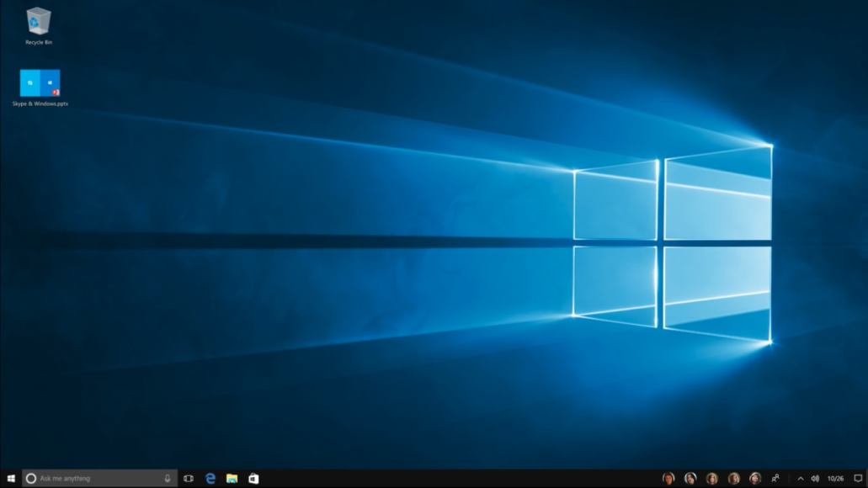Expand the hidden system tray icons chevron
Viewport: 868px width, 488px height.
pyautogui.click(x=800, y=479)
